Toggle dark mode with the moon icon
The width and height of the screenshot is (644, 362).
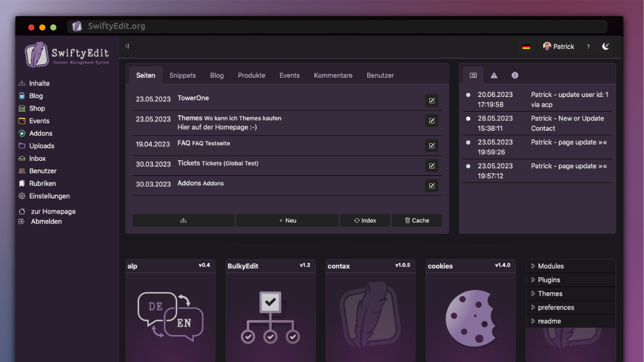605,46
